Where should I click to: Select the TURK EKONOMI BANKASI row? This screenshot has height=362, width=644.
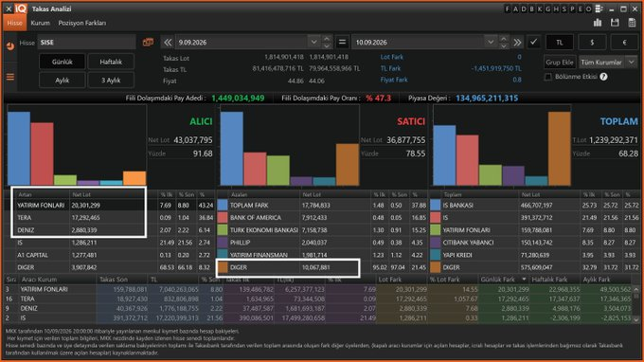[x=322, y=230]
